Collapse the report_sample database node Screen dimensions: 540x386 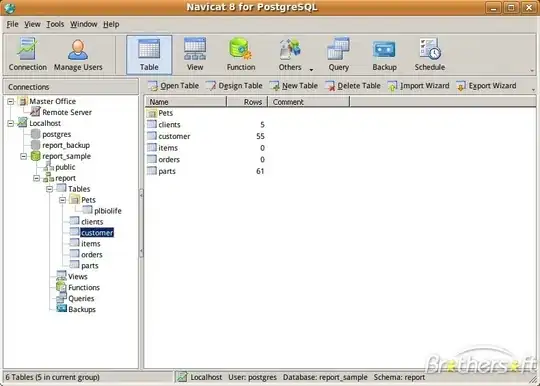click(x=23, y=156)
